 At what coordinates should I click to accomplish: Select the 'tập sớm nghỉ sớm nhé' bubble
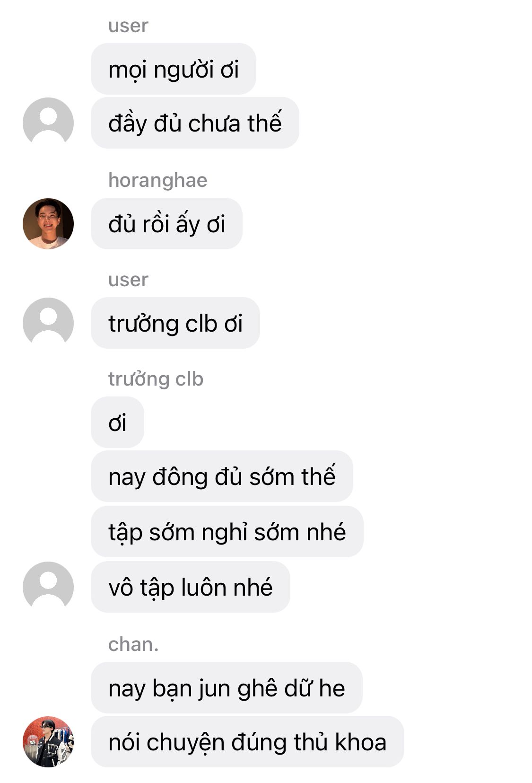click(x=227, y=532)
